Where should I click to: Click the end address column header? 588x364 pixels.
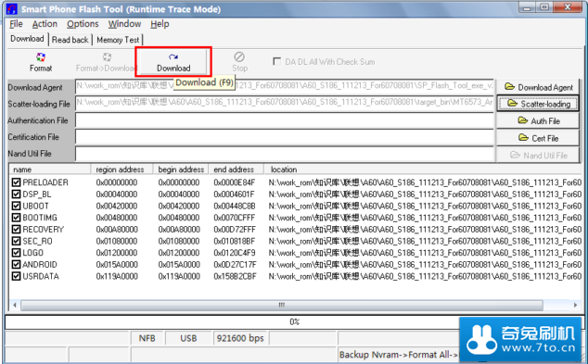pos(236,169)
